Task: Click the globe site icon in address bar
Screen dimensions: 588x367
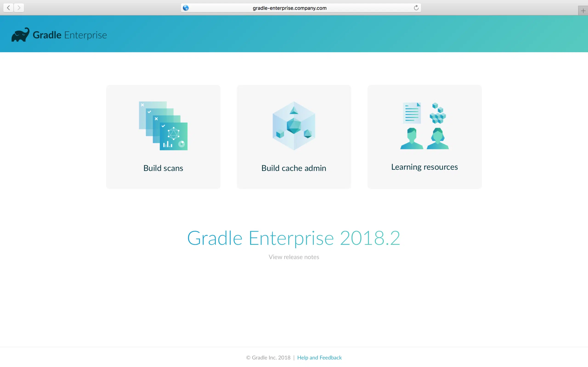Action: [x=186, y=8]
